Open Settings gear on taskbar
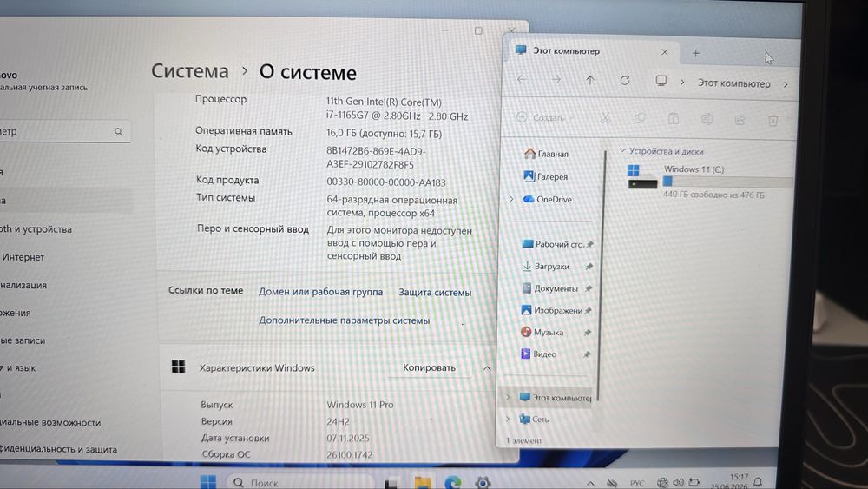This screenshot has width=868, height=489. tap(483, 482)
